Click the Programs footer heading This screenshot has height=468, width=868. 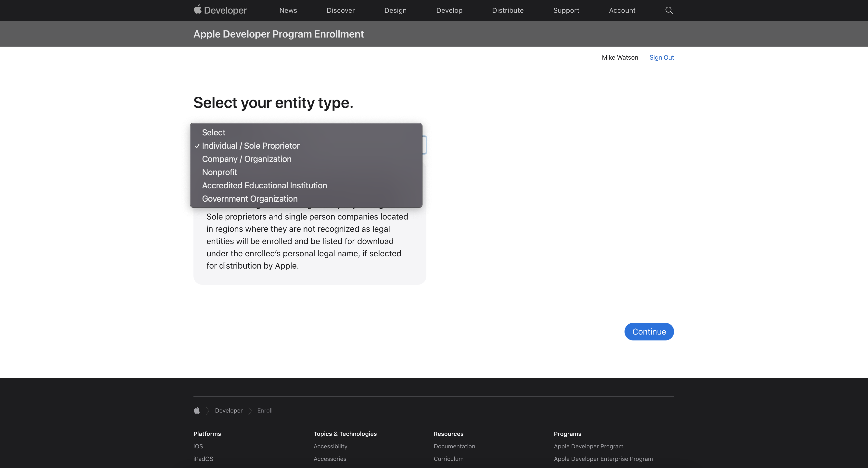(567, 434)
